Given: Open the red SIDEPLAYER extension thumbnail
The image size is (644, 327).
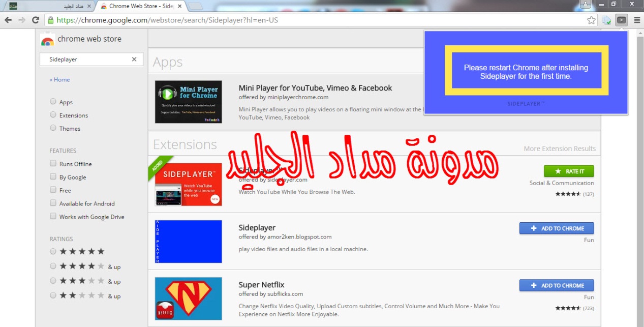Looking at the screenshot, I should pos(189,184).
